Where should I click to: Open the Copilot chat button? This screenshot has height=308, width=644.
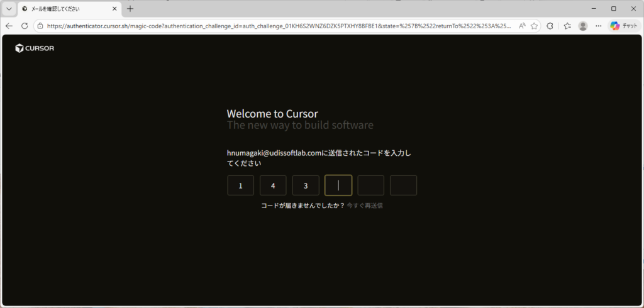(624, 26)
